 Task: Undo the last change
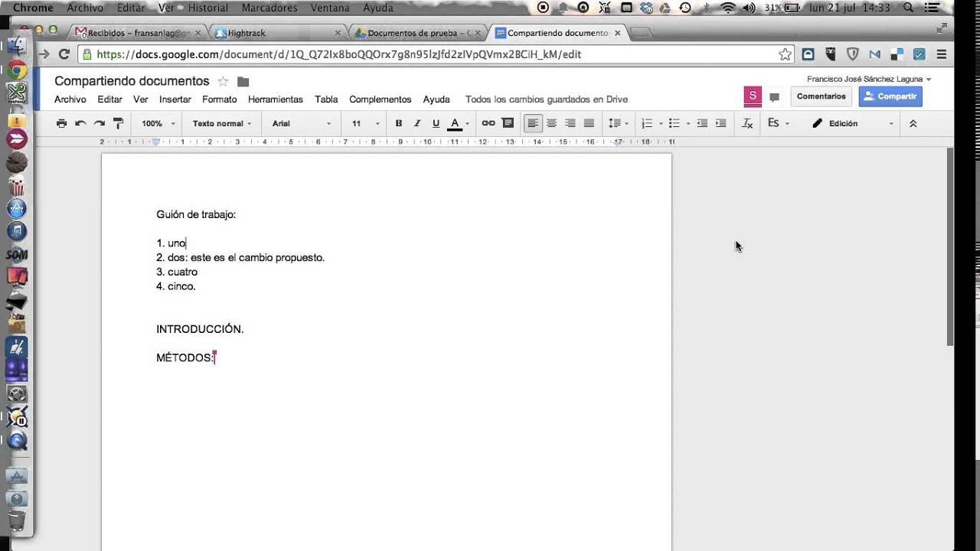point(80,122)
